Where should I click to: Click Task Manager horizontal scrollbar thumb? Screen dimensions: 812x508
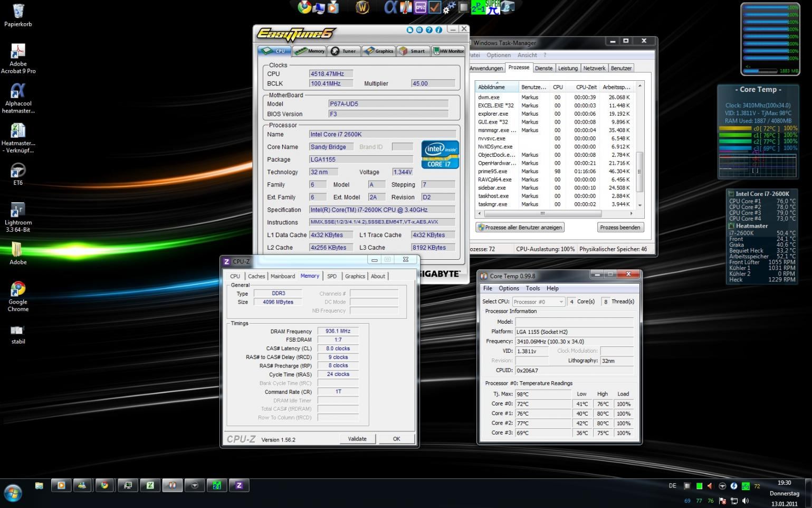pyautogui.click(x=542, y=213)
